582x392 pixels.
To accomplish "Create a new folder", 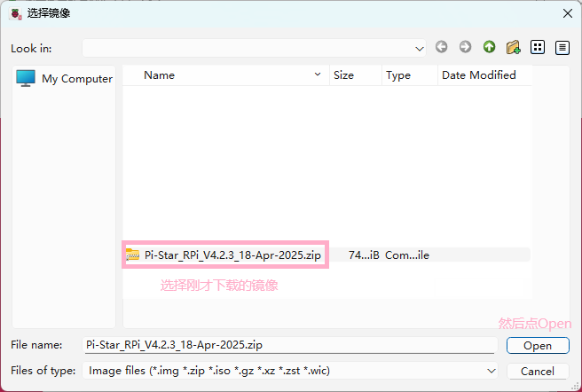I will click(x=513, y=47).
